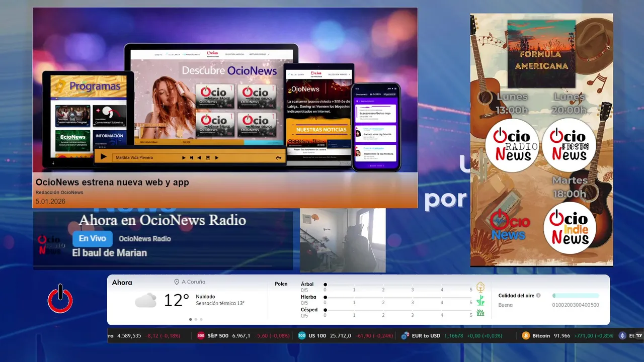Click the EUR to USD ticker label

(x=426, y=335)
